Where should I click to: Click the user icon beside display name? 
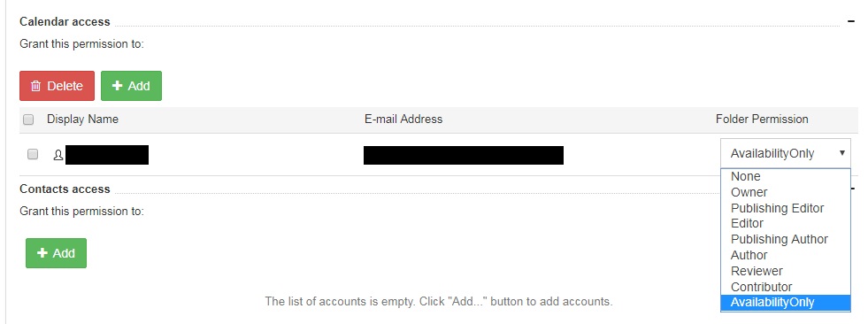coord(58,155)
